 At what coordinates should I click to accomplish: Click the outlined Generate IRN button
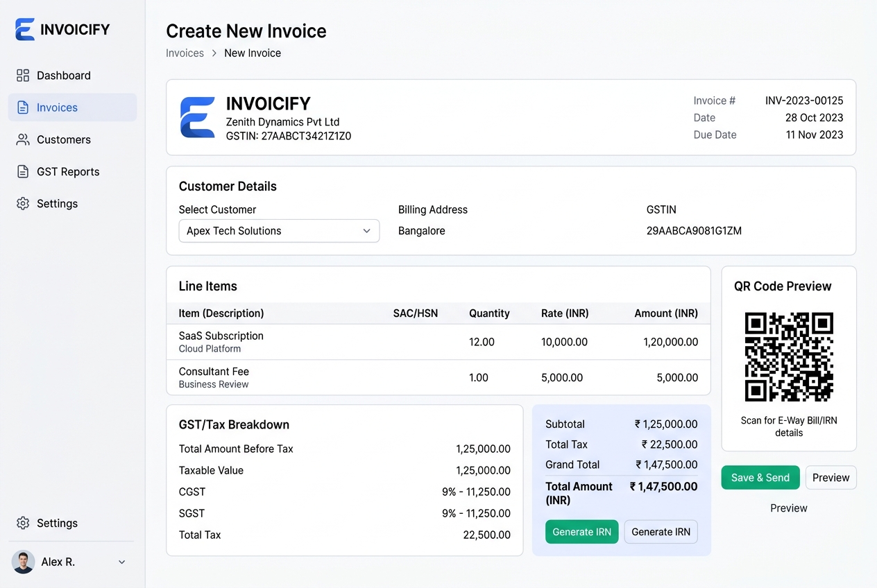[x=661, y=532]
